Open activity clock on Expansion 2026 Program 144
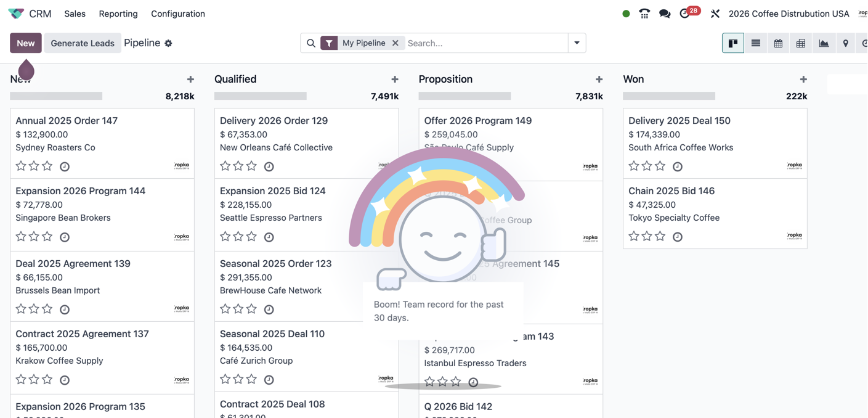The image size is (868, 418). 65,237
